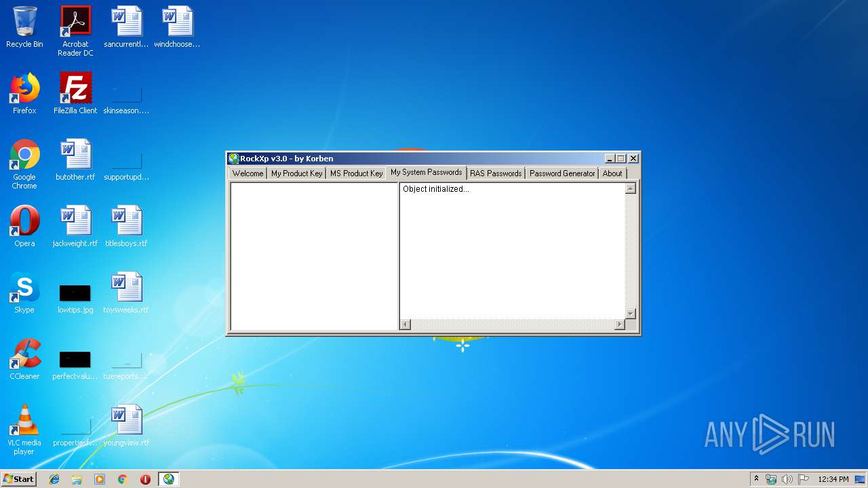Image resolution: width=868 pixels, height=488 pixels.
Task: Minimize the RockXp window
Action: [x=610, y=159]
